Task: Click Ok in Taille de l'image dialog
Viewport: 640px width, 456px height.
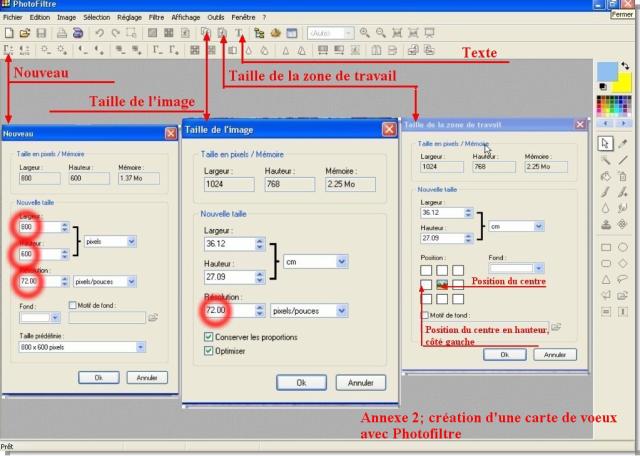Action: click(x=301, y=383)
